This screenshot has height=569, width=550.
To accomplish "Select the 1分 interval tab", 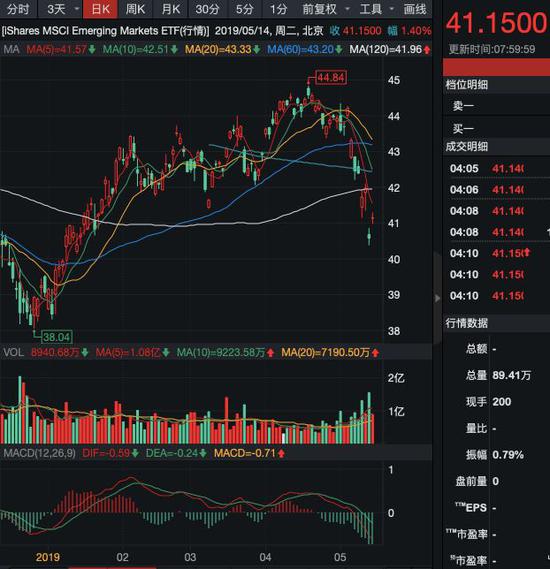I will pos(278,9).
